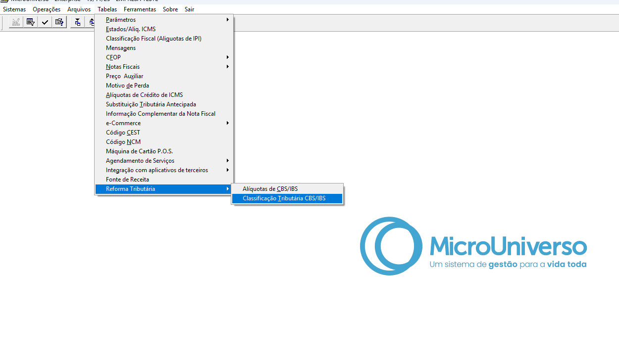Choose Alíquotas de CBS/IBS option
619x364 pixels.
point(270,189)
